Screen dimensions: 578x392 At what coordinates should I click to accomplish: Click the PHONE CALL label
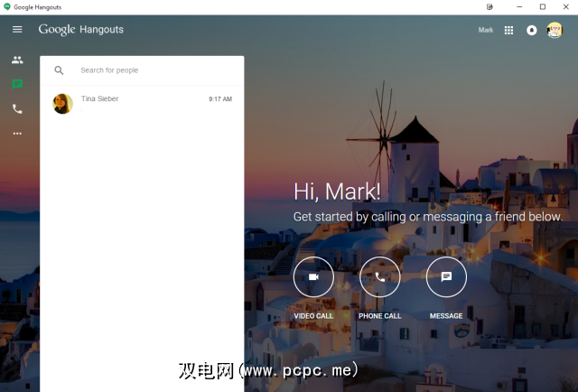point(379,316)
